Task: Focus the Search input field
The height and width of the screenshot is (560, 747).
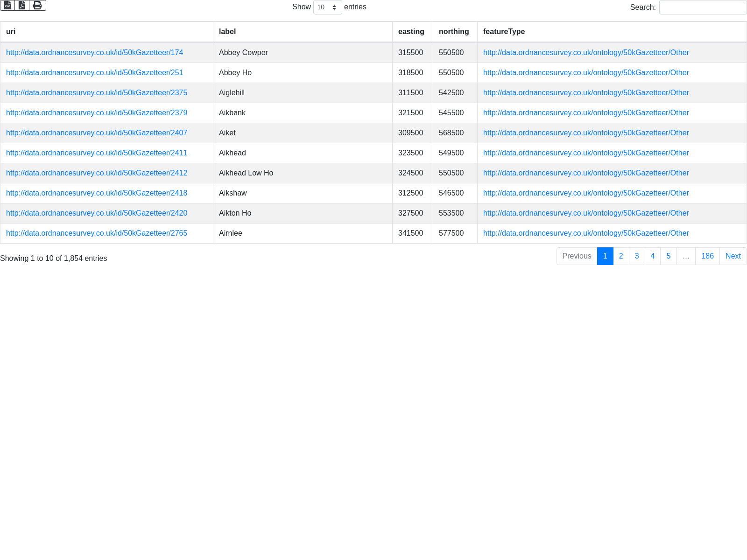Action: tap(703, 7)
